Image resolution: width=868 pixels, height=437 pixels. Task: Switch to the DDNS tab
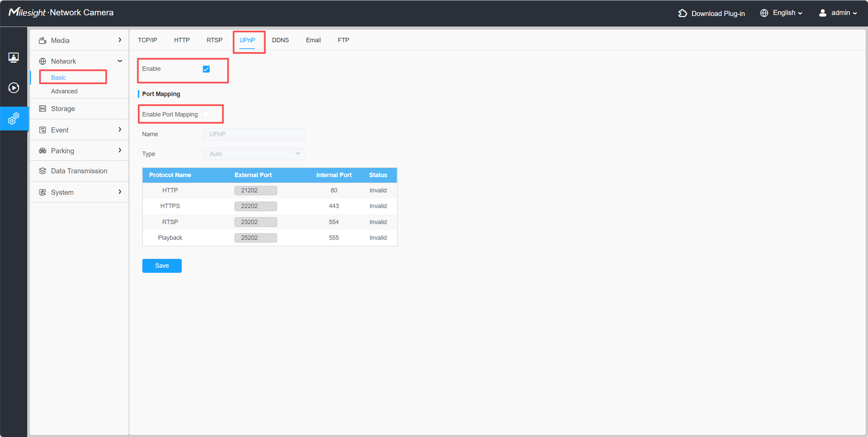pyautogui.click(x=280, y=40)
